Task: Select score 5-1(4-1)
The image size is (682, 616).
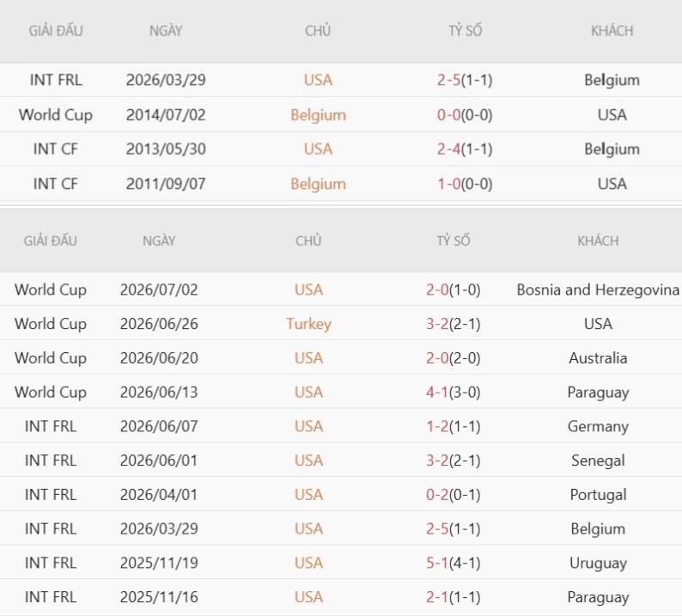Action: click(x=454, y=563)
